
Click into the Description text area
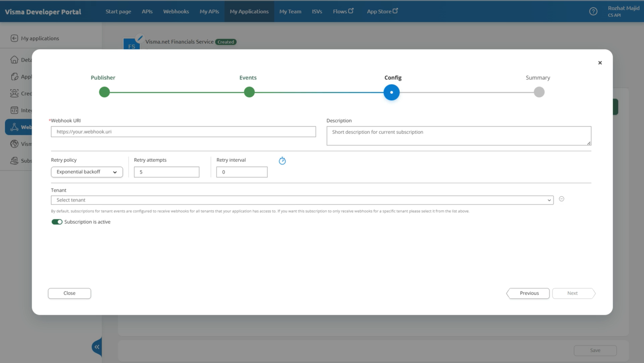(458, 136)
